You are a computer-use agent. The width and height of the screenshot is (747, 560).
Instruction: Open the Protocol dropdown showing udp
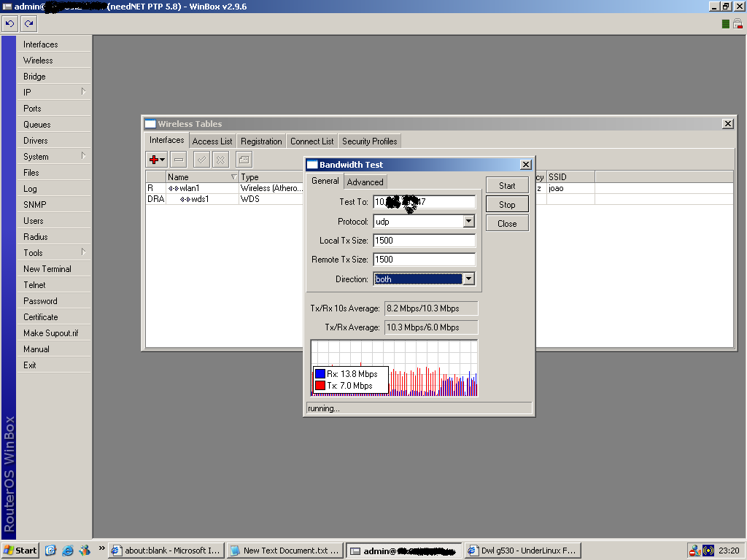pos(468,221)
